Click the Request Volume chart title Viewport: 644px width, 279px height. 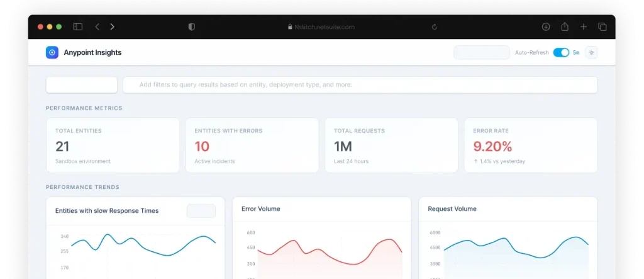point(452,208)
